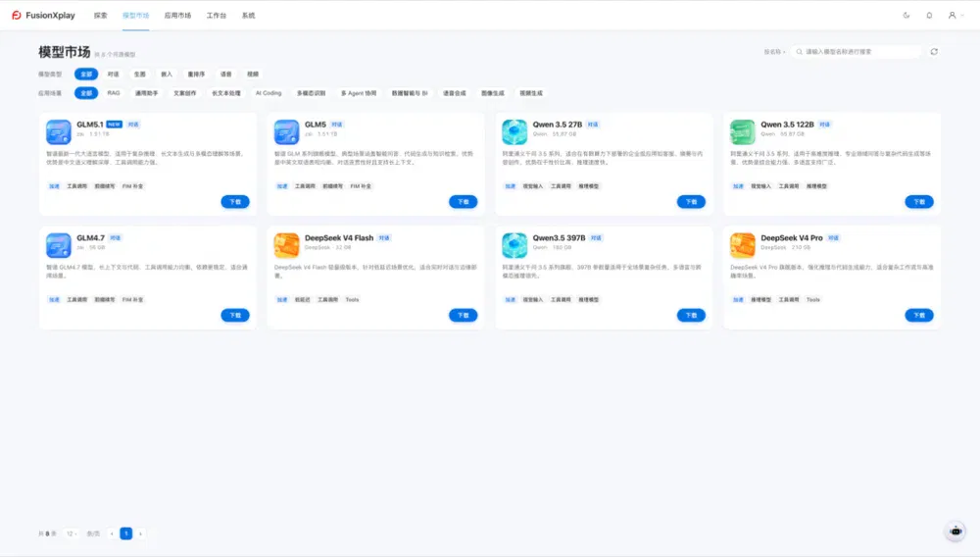Click the GLM5 model icon
The height and width of the screenshot is (557, 980).
pyautogui.click(x=286, y=132)
